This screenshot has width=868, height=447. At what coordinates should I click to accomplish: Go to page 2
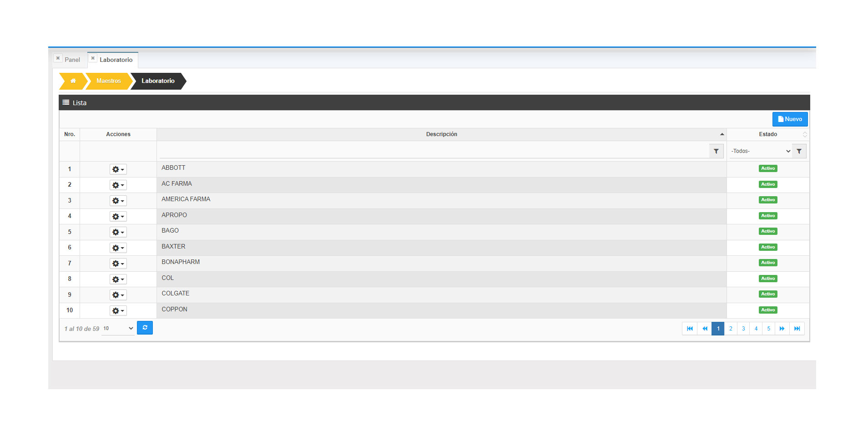pyautogui.click(x=731, y=329)
